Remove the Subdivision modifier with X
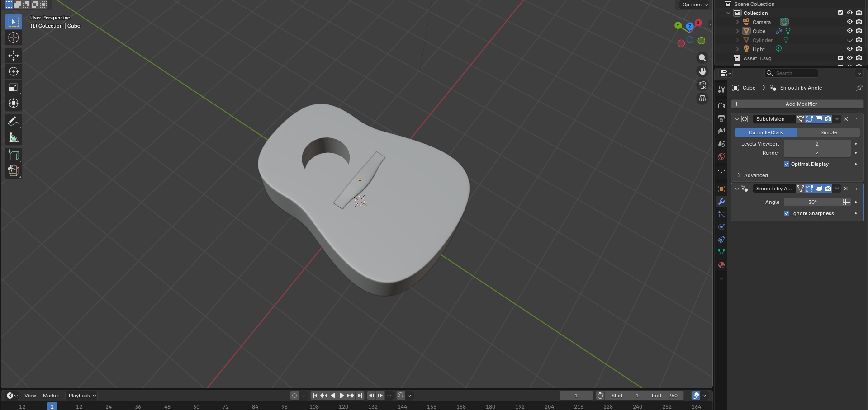 tap(846, 119)
